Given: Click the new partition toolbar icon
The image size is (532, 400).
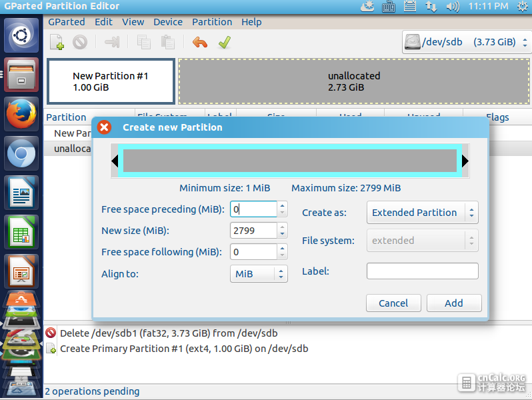Looking at the screenshot, I should tap(57, 42).
